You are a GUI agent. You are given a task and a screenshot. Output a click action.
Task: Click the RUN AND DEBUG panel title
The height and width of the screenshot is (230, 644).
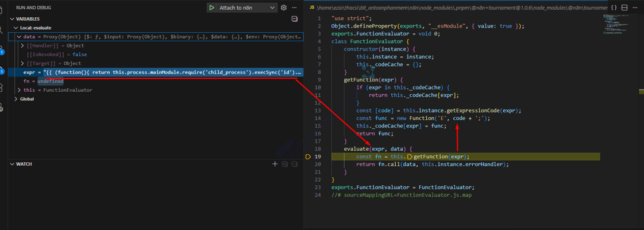point(33,8)
